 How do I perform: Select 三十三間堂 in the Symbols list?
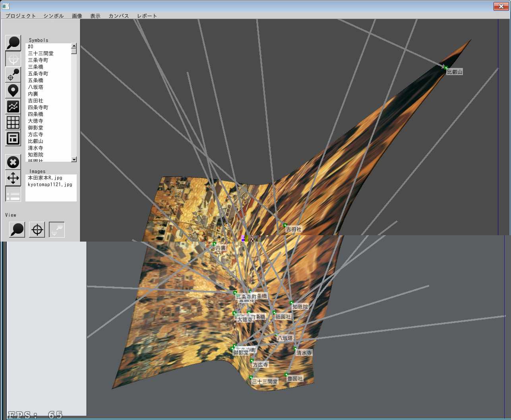[48, 53]
